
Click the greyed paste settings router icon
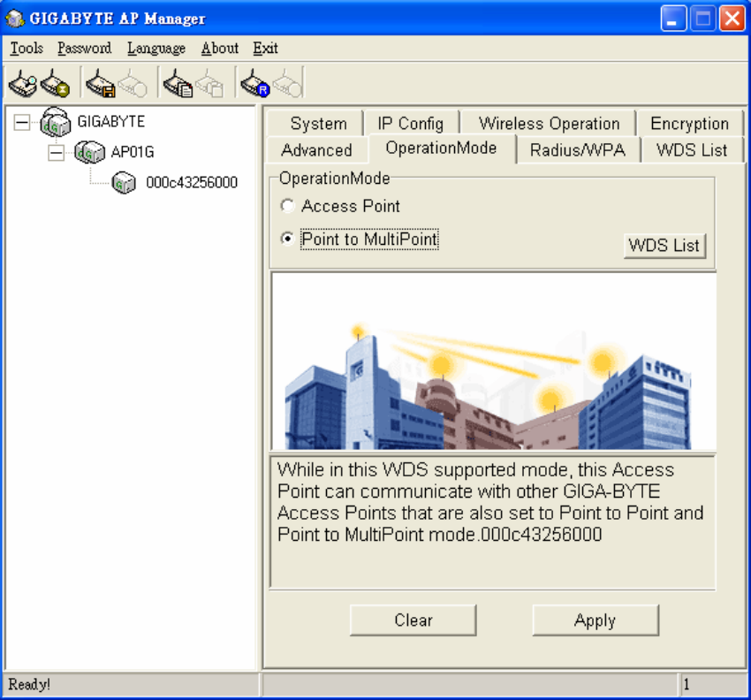pyautogui.click(x=209, y=83)
